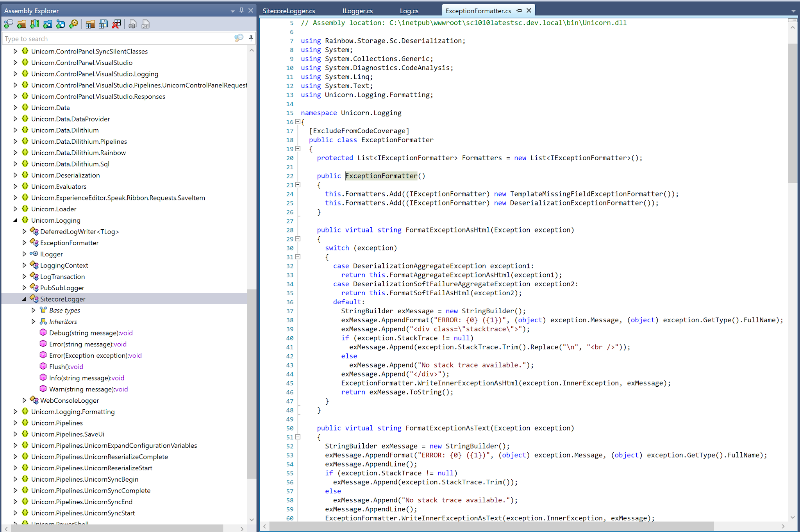The width and height of the screenshot is (800, 532).
Task: Click the ExceptionFormatter constructor name on line 22
Action: click(x=381, y=176)
